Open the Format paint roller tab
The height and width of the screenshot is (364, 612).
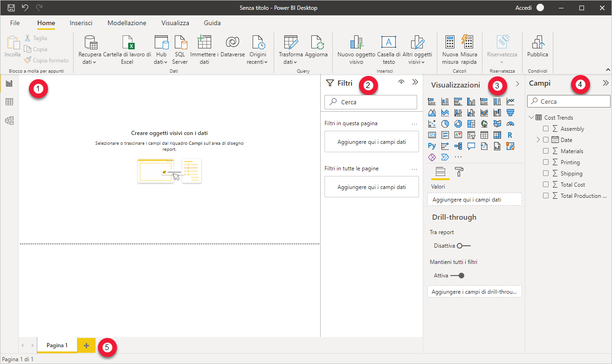click(459, 172)
